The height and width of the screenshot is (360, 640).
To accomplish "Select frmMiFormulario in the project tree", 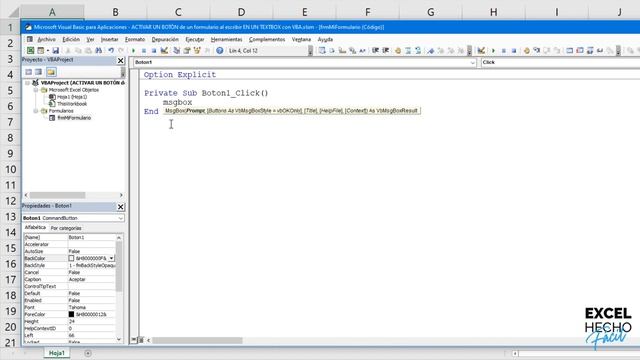I will point(74,118).
